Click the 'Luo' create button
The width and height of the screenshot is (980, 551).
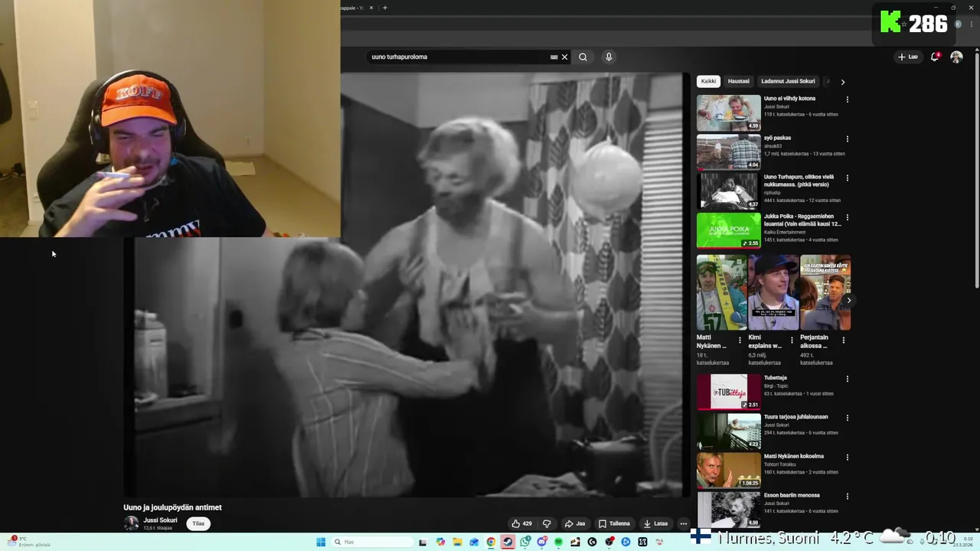click(908, 57)
